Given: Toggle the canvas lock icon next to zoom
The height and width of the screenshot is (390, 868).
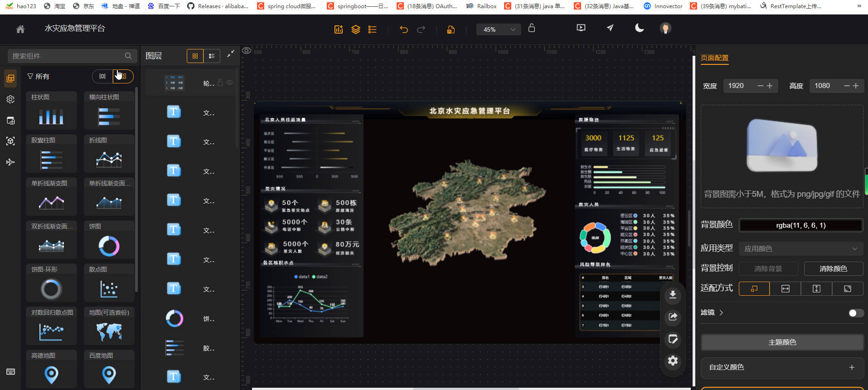Looking at the screenshot, I should pyautogui.click(x=532, y=28).
